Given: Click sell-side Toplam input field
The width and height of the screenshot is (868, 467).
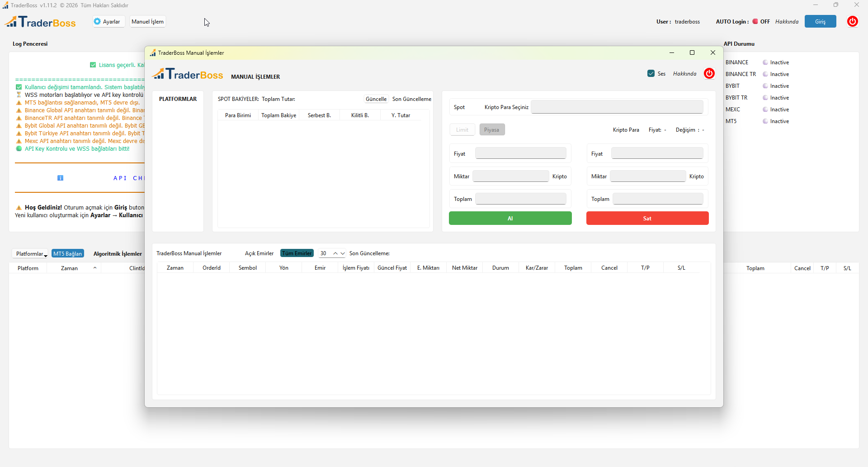Looking at the screenshot, I should (x=658, y=199).
